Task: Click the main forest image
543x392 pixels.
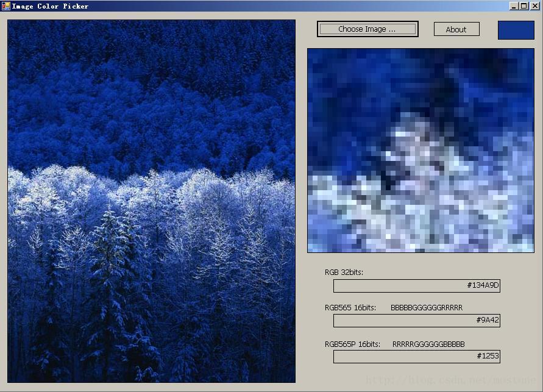Action: 151,201
